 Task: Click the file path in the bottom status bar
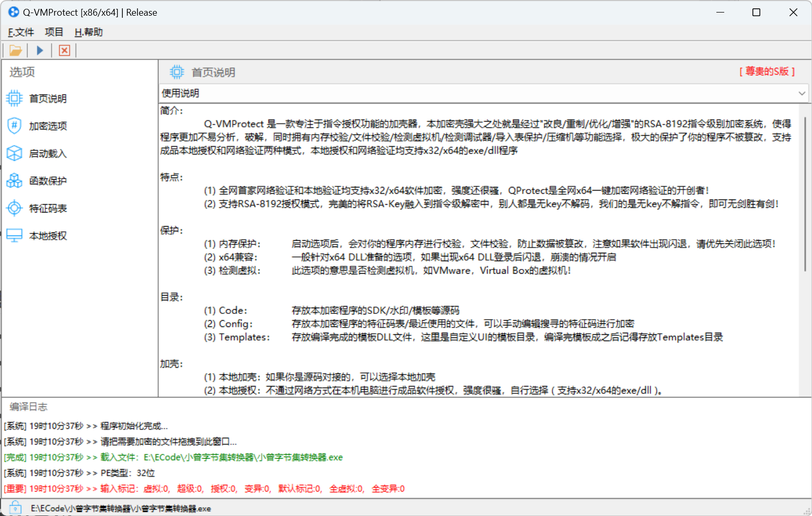pyautogui.click(x=120, y=508)
